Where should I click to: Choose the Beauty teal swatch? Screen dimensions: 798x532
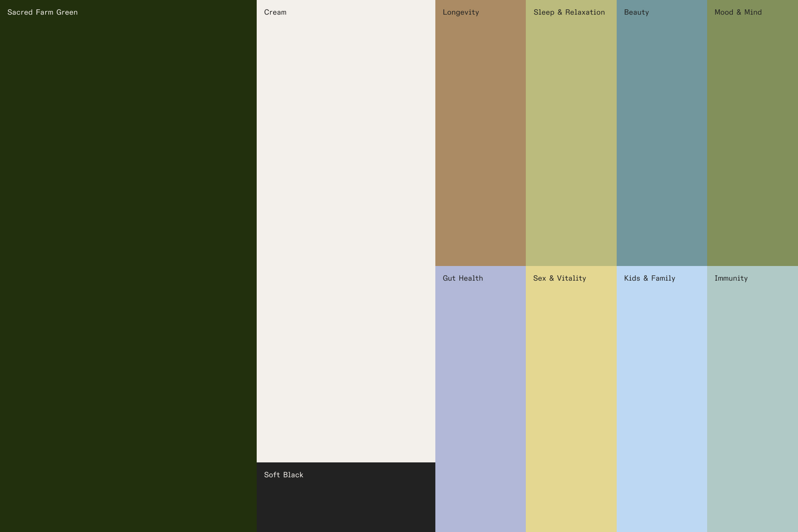(x=662, y=133)
